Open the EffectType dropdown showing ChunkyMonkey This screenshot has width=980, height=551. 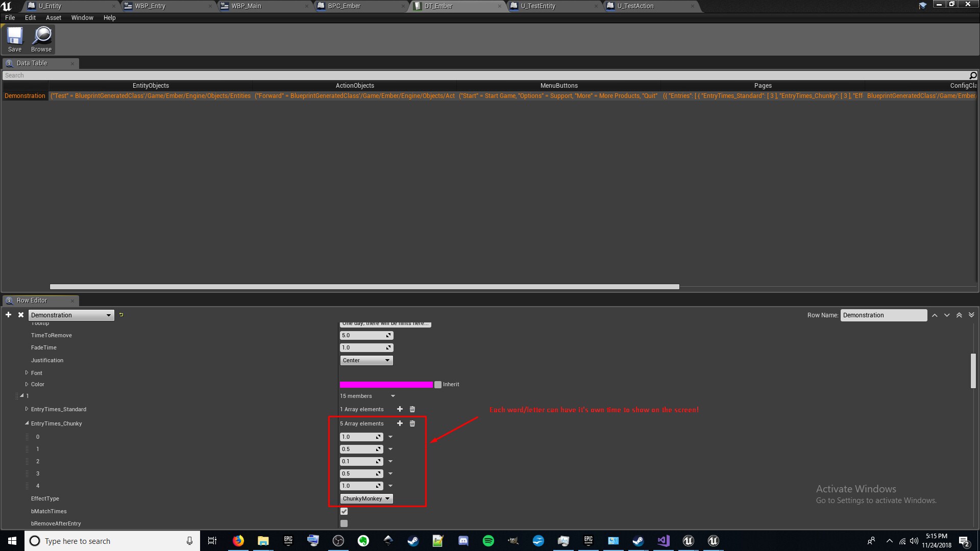pyautogui.click(x=366, y=498)
